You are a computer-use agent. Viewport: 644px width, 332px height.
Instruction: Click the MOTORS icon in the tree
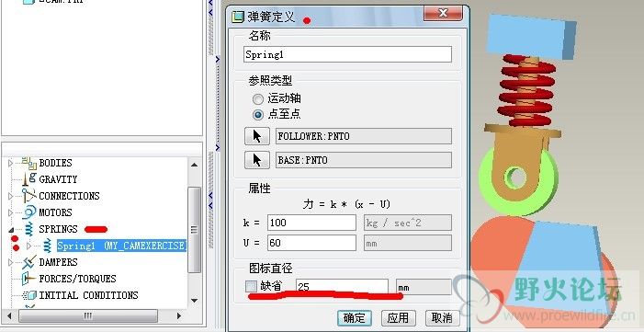[x=29, y=212]
